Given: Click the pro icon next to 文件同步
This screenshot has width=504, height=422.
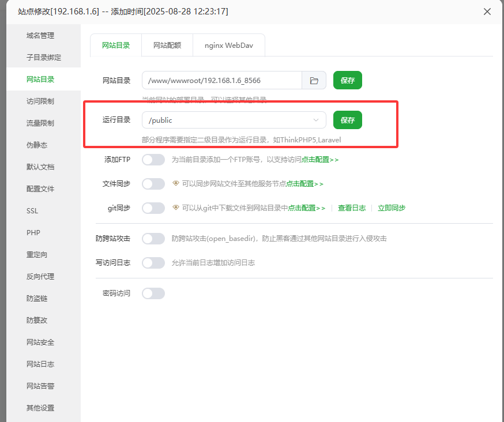Looking at the screenshot, I should 176,183.
